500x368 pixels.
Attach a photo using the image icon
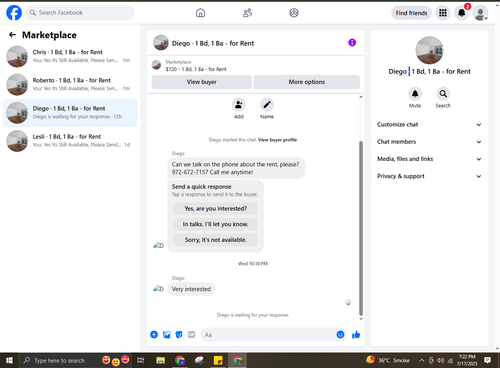pyautogui.click(x=167, y=334)
